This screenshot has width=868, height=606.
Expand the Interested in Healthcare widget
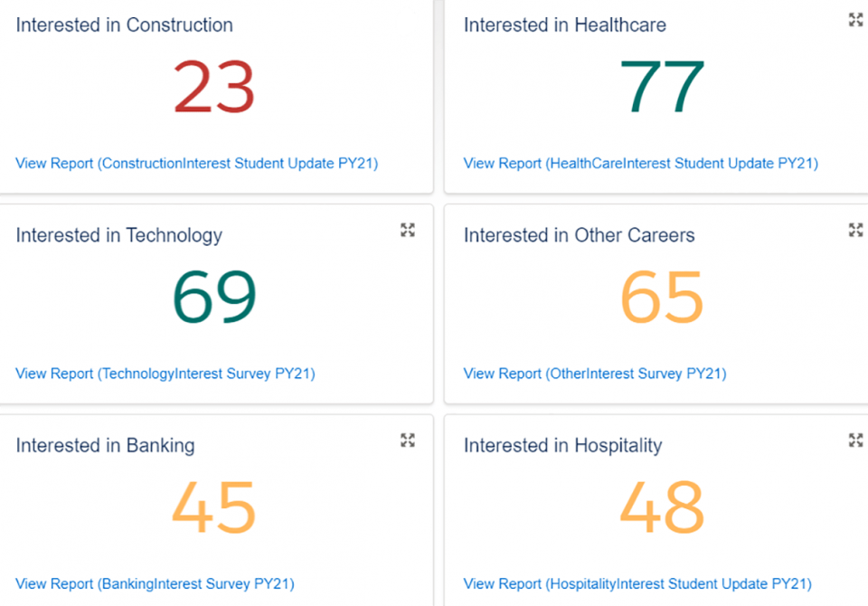tap(855, 20)
